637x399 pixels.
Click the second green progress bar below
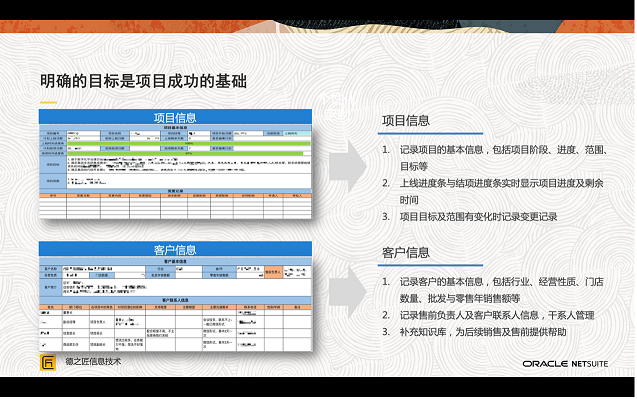pyautogui.click(x=185, y=154)
